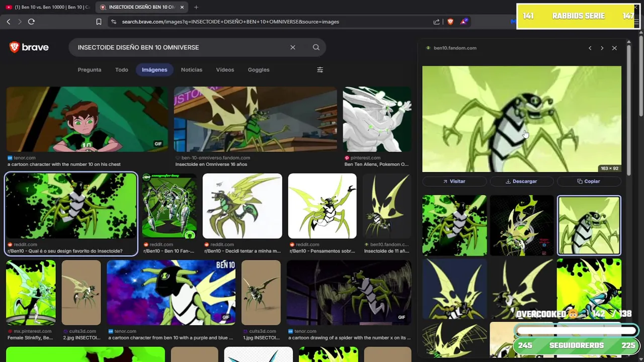Open Brave Rewards triangle icon
Viewport: 644px width, 362px height.
tap(464, 22)
